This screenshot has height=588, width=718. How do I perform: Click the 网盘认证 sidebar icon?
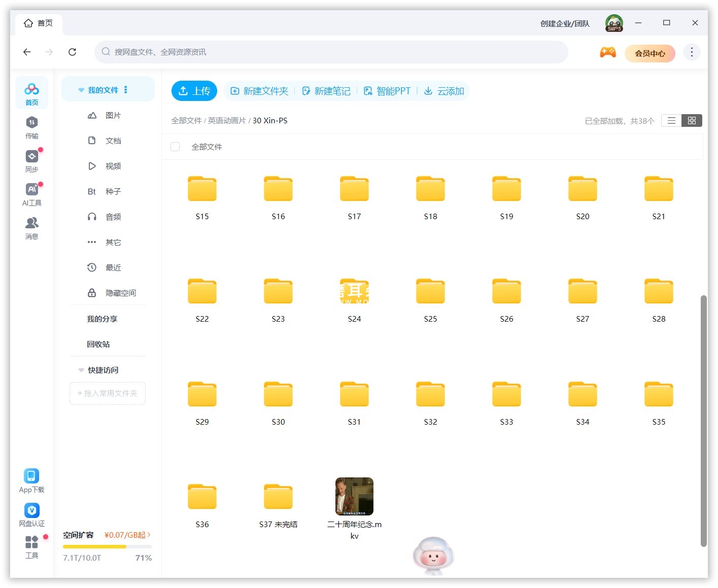[31, 513]
